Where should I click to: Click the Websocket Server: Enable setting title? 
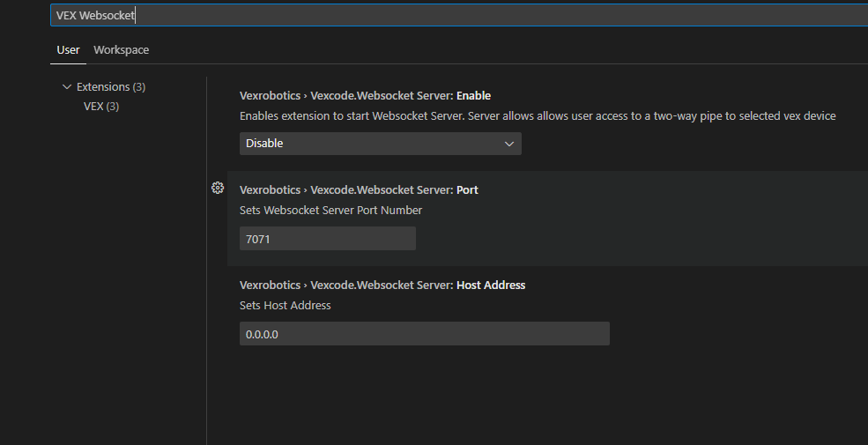[x=366, y=96]
